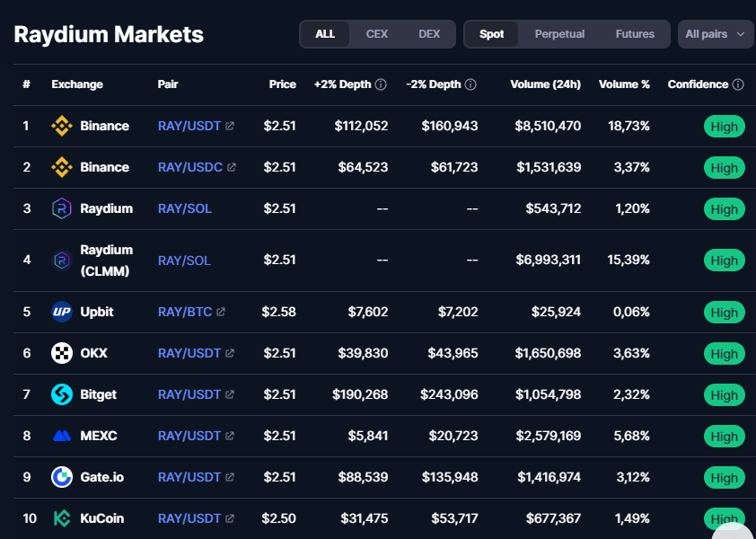
Task: Click the High confidence badge for Bitget
Action: pos(725,395)
